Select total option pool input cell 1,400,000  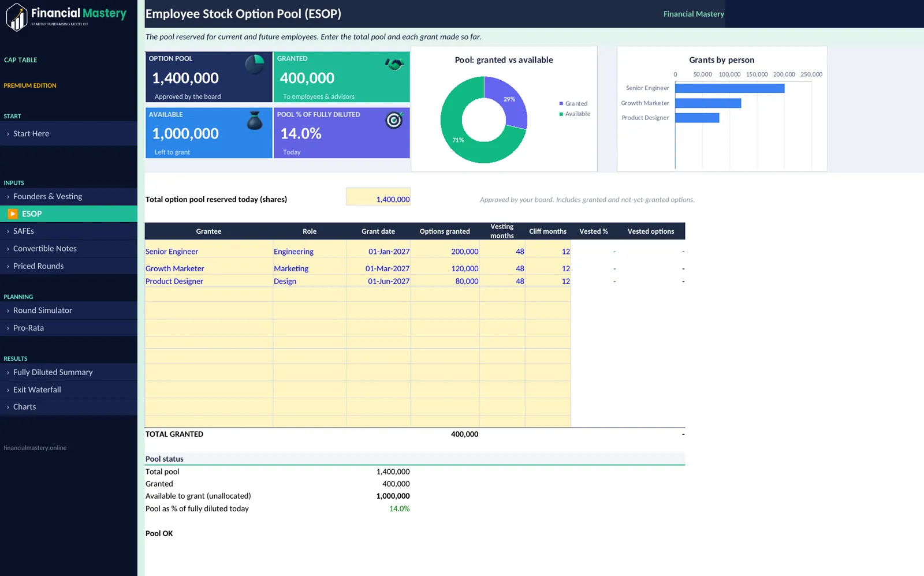[x=378, y=197]
